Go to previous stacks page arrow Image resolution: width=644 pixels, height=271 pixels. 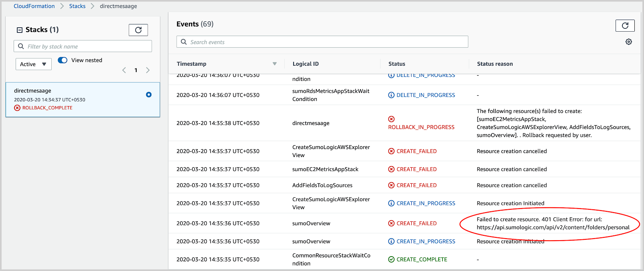click(124, 70)
